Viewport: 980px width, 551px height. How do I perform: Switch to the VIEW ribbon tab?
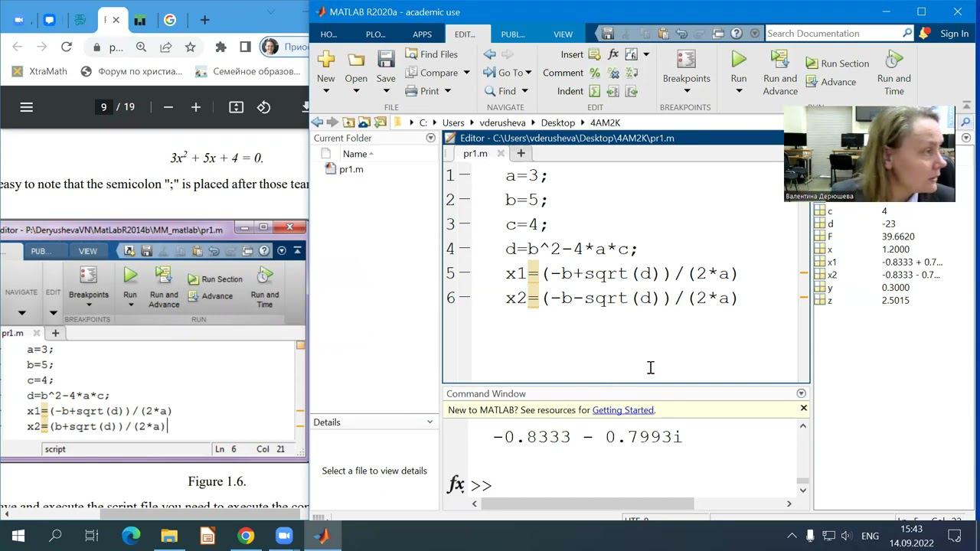pos(563,34)
